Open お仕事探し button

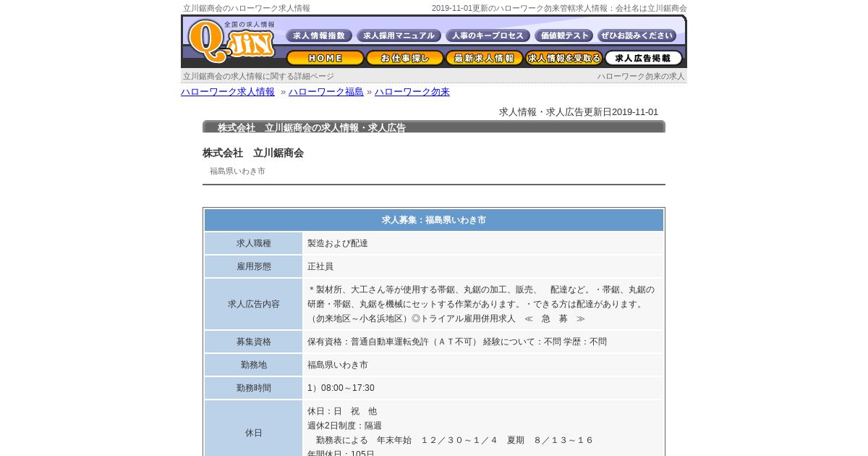click(404, 58)
